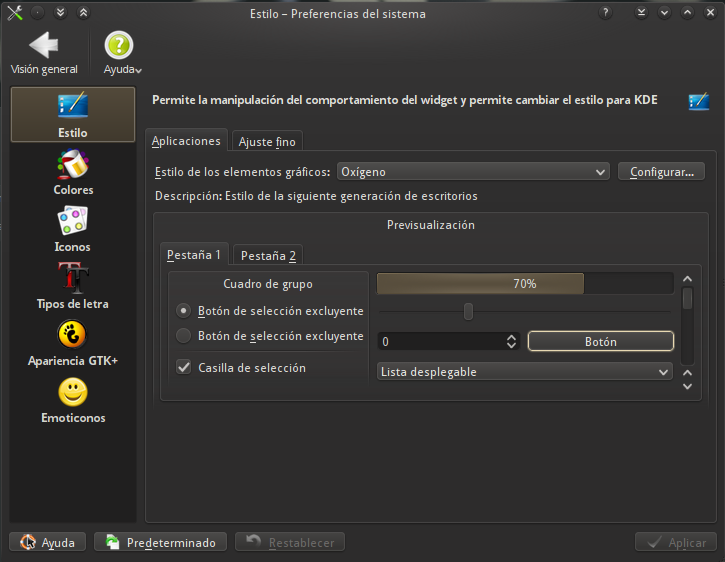
Task: Toggle the Casilla de selección checkbox
Action: pos(241,368)
